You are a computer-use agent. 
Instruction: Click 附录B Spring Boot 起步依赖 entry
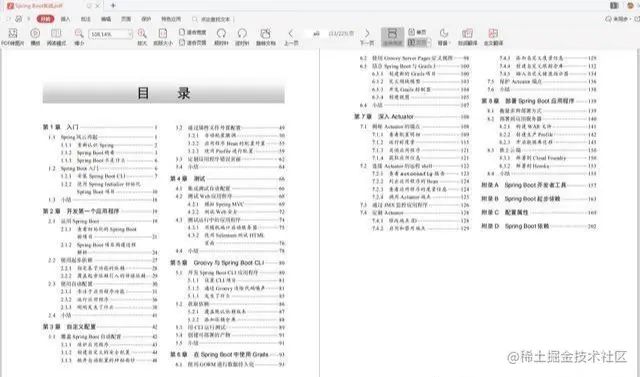click(x=539, y=199)
